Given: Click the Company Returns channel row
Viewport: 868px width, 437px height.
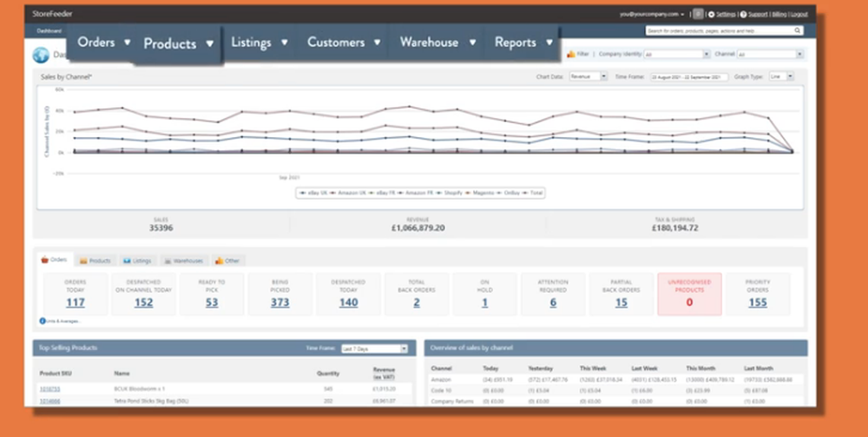Looking at the screenshot, I should coord(615,401).
